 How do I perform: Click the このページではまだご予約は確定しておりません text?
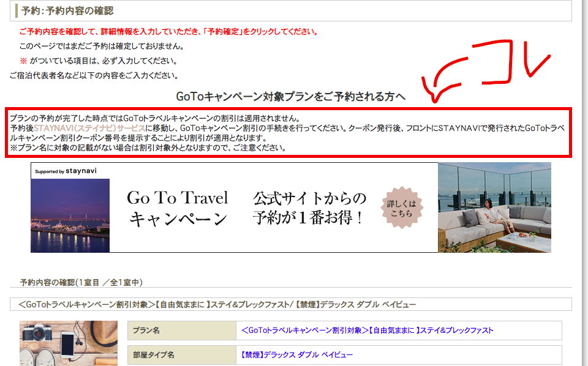(x=102, y=47)
